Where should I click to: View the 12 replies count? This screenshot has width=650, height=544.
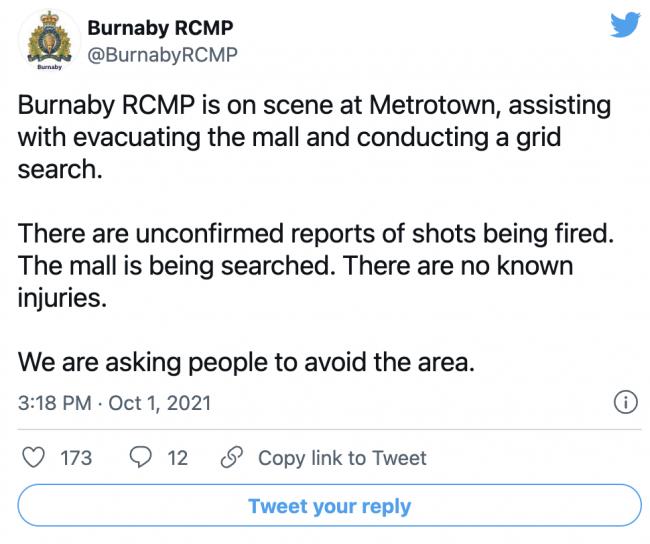tap(177, 458)
